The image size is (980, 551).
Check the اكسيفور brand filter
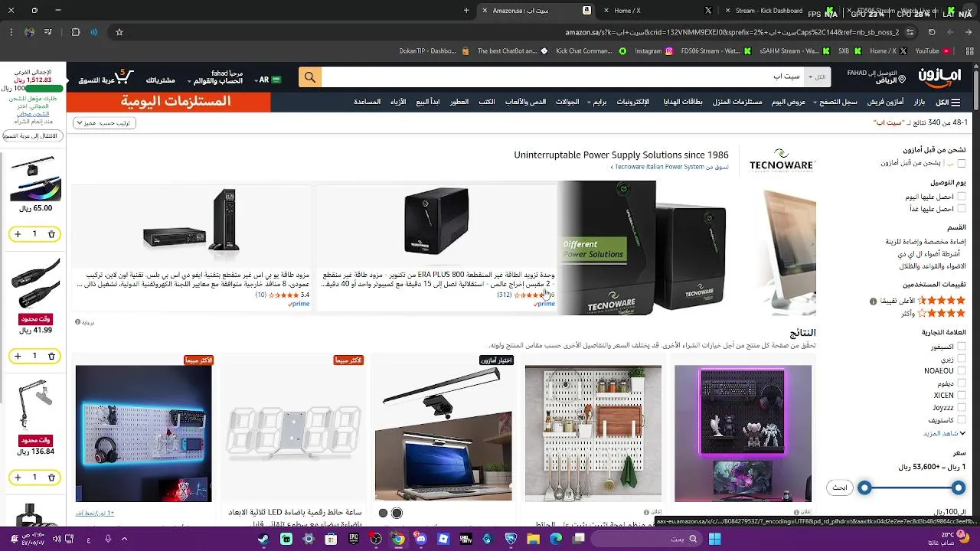962,347
